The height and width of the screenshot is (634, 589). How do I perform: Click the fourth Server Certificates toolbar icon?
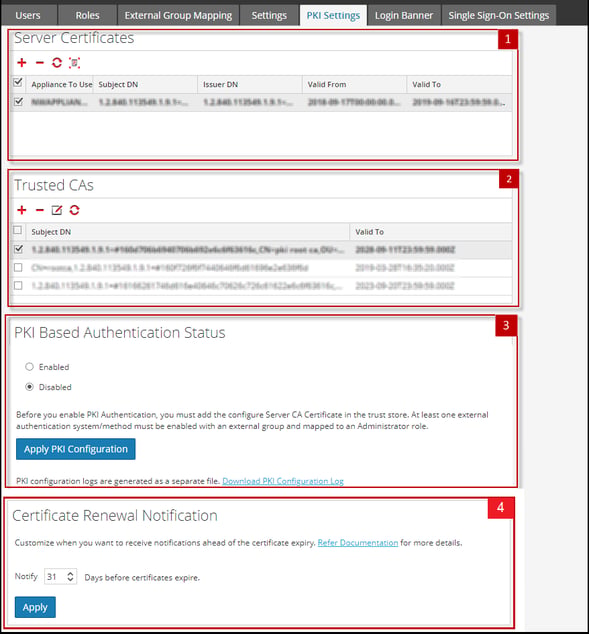[x=74, y=63]
